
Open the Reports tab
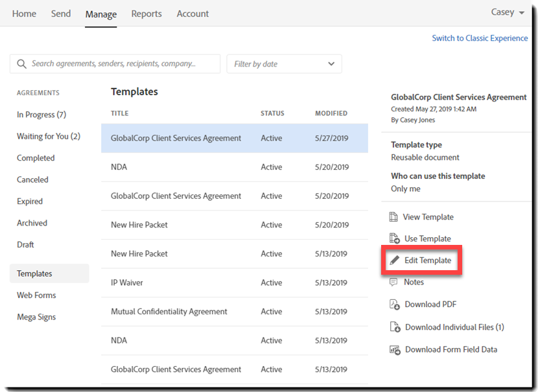coord(146,14)
